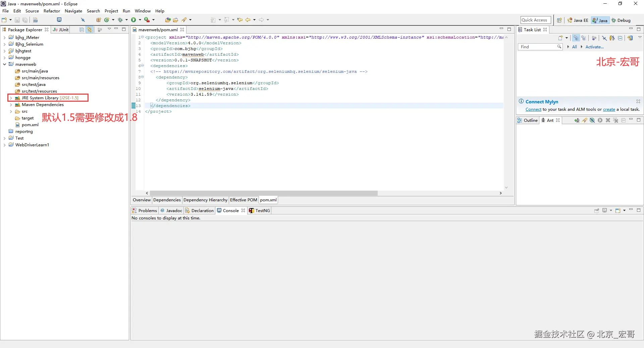Open the New Task dropdown arrow
The image size is (644, 348).
567,38
